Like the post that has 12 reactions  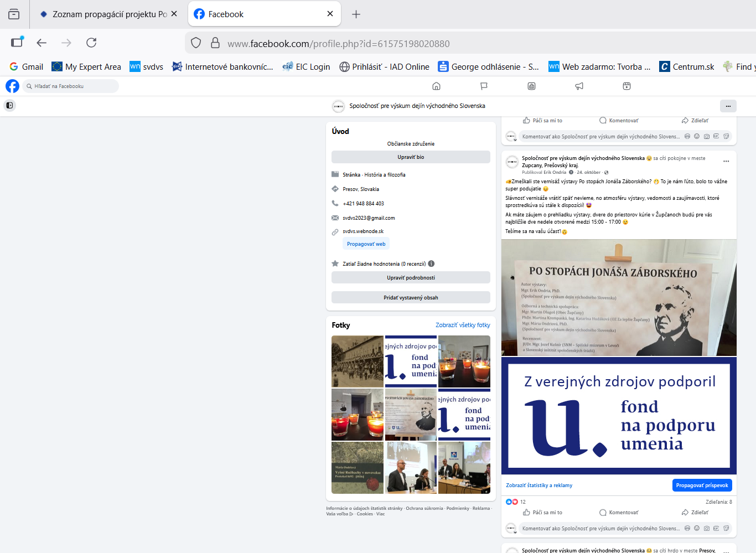pyautogui.click(x=542, y=513)
